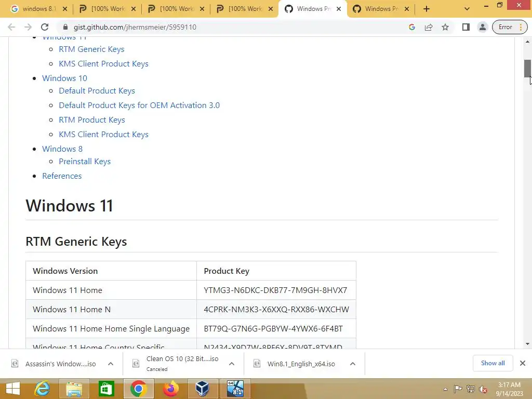Open Default Product Keys for OEM Activation 3.0
Image resolution: width=532 pixels, height=399 pixels.
pos(139,105)
